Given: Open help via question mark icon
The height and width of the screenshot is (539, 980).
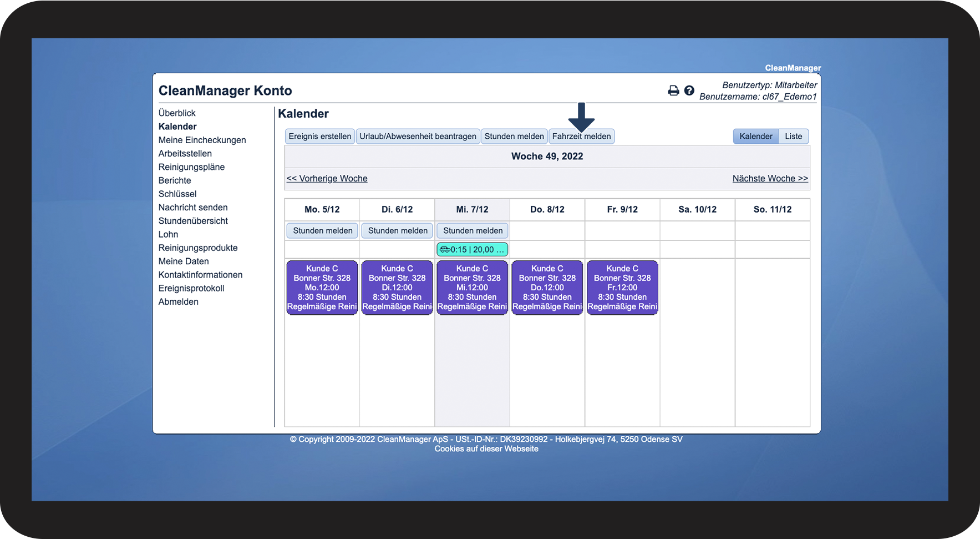Looking at the screenshot, I should (689, 90).
